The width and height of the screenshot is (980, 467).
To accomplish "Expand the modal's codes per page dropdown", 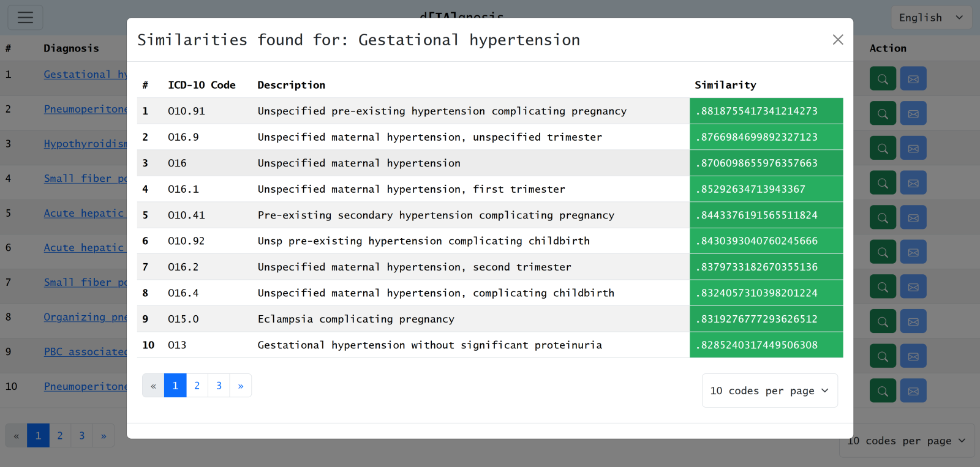I will point(769,390).
